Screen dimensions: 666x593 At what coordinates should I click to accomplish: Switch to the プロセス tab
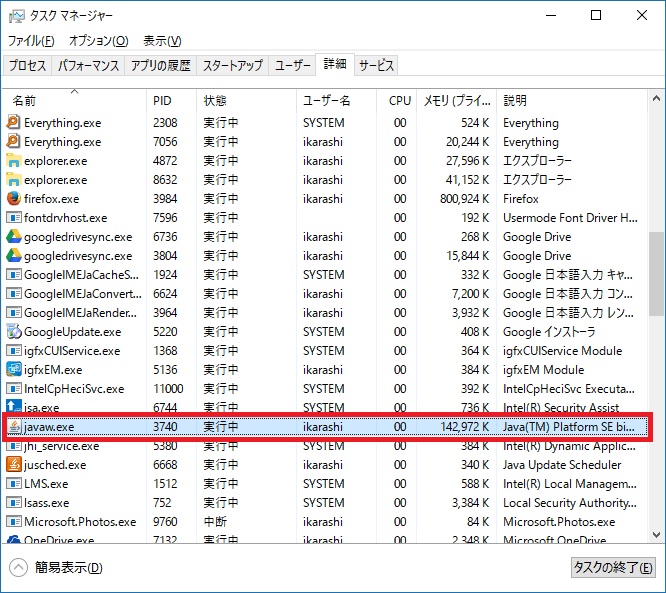pyautogui.click(x=27, y=65)
